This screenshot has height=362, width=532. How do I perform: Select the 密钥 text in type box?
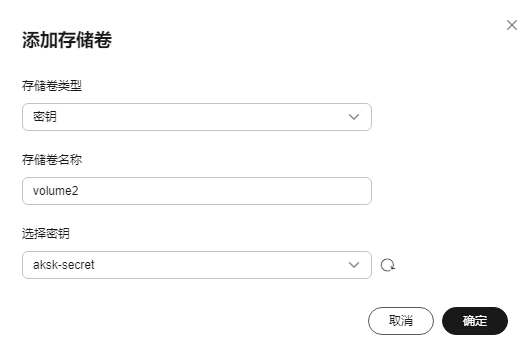tap(45, 117)
